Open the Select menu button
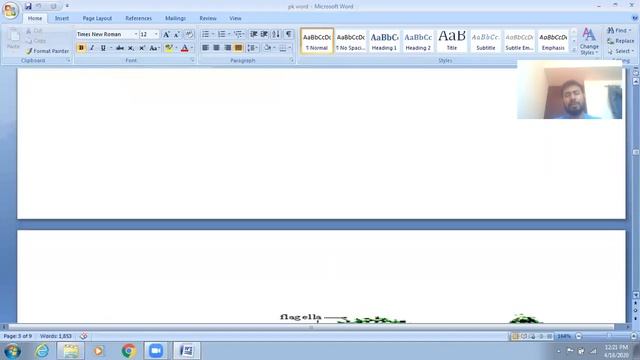This screenshot has height=360, width=640. (620, 51)
